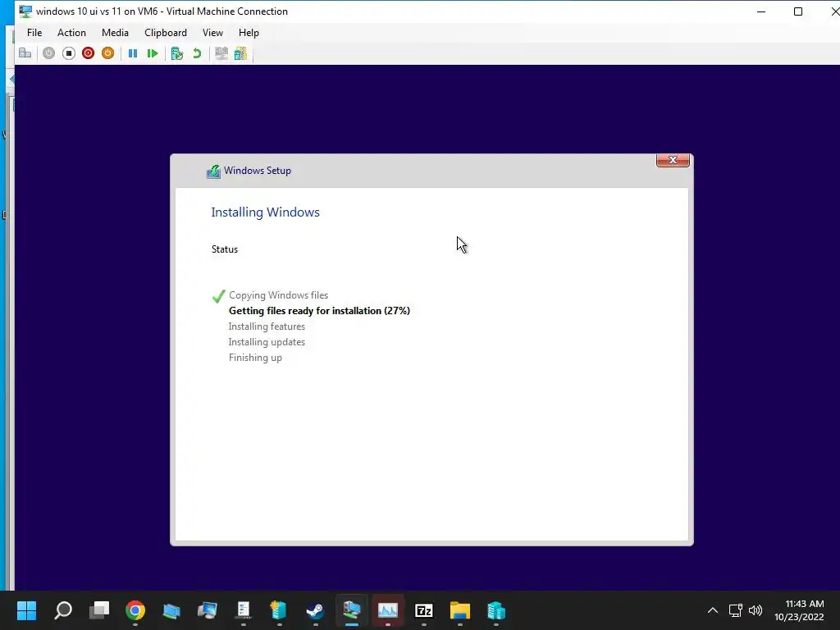The width and height of the screenshot is (840, 630).
Task: Open 7-Zip from the taskbar
Action: (x=424, y=610)
